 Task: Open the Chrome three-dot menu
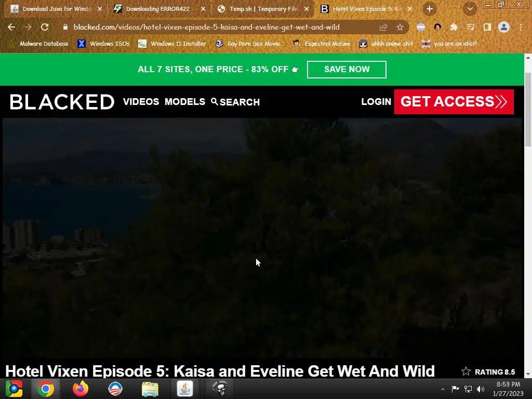(521, 27)
